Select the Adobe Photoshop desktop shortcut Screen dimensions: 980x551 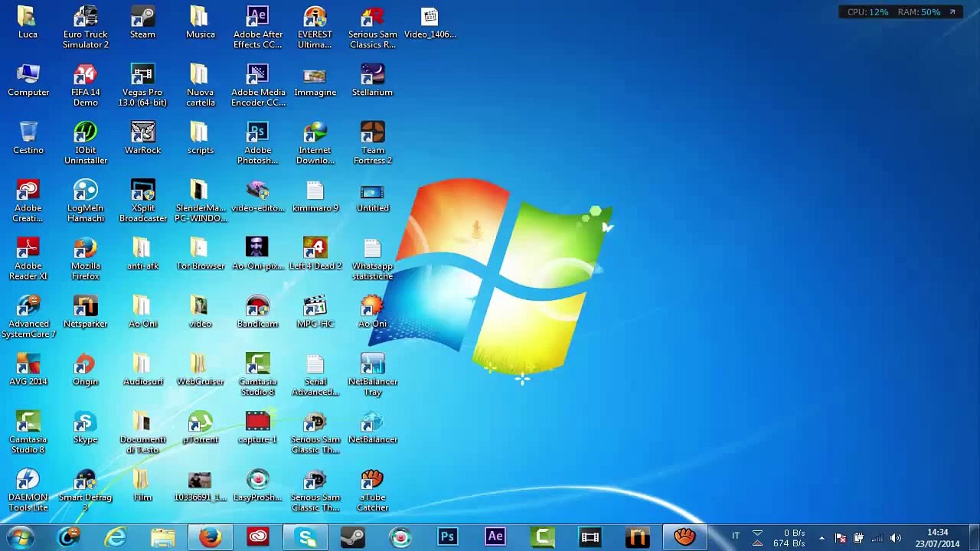pos(257,143)
